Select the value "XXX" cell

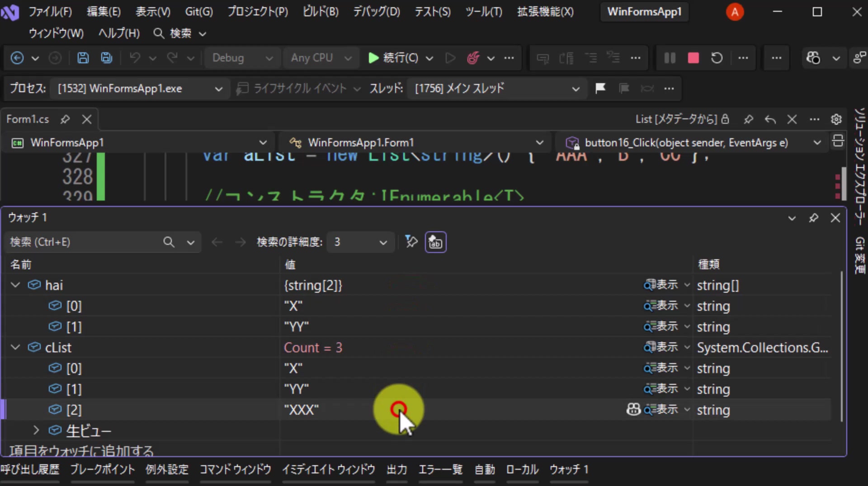tap(302, 410)
